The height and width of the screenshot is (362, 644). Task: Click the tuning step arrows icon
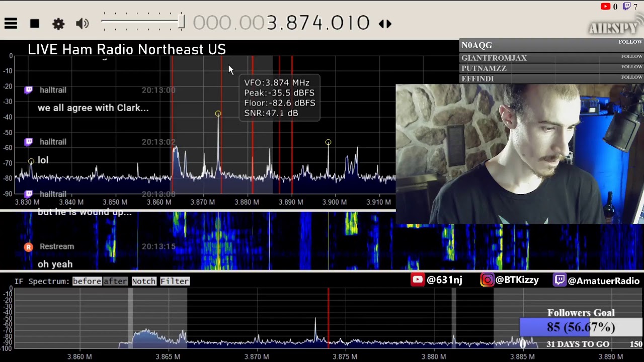pyautogui.click(x=385, y=24)
